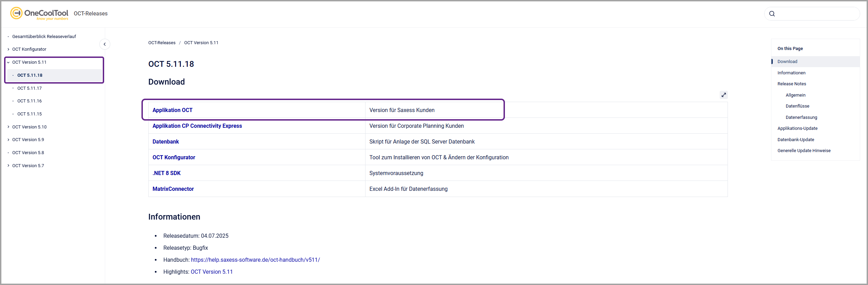Collapse the OCT Version 5.11 node

(9, 62)
